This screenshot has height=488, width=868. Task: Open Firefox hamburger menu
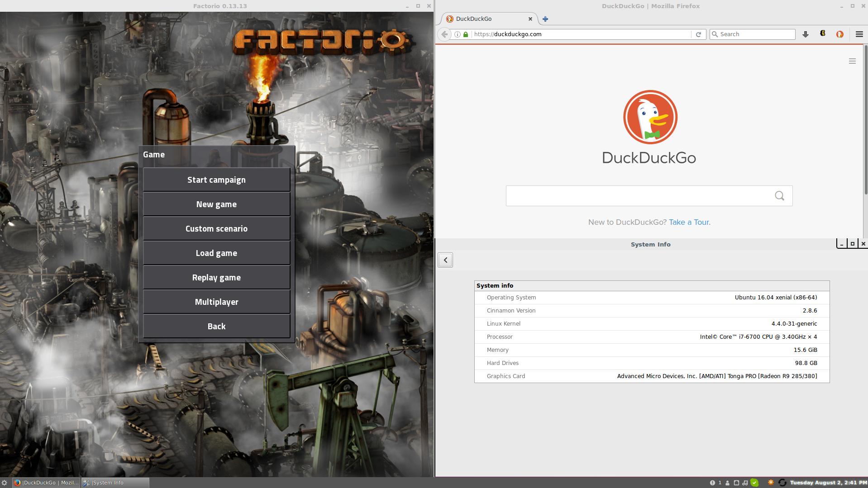pos(859,34)
